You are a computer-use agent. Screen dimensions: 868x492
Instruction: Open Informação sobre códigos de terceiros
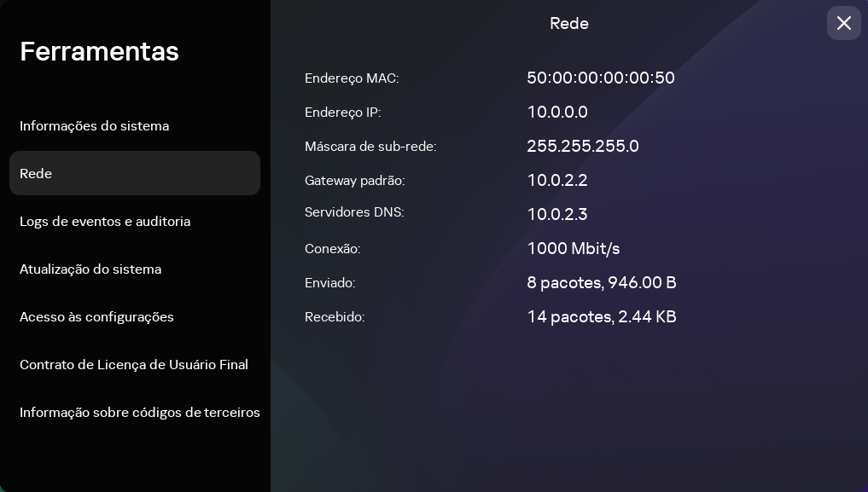(140, 413)
